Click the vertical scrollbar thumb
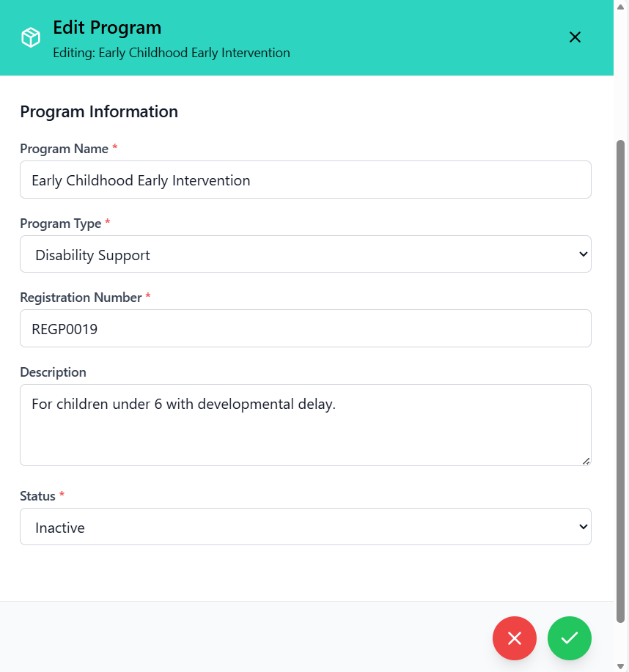629x672 pixels. (620, 381)
